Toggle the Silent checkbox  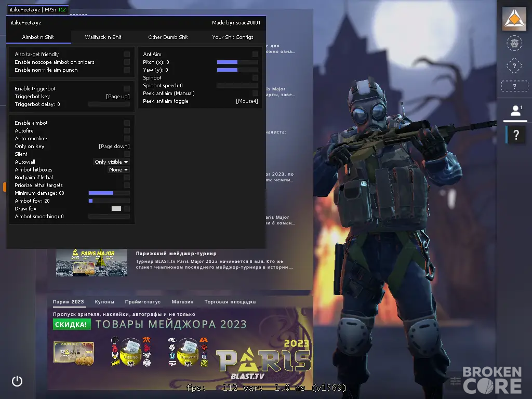coord(127,154)
